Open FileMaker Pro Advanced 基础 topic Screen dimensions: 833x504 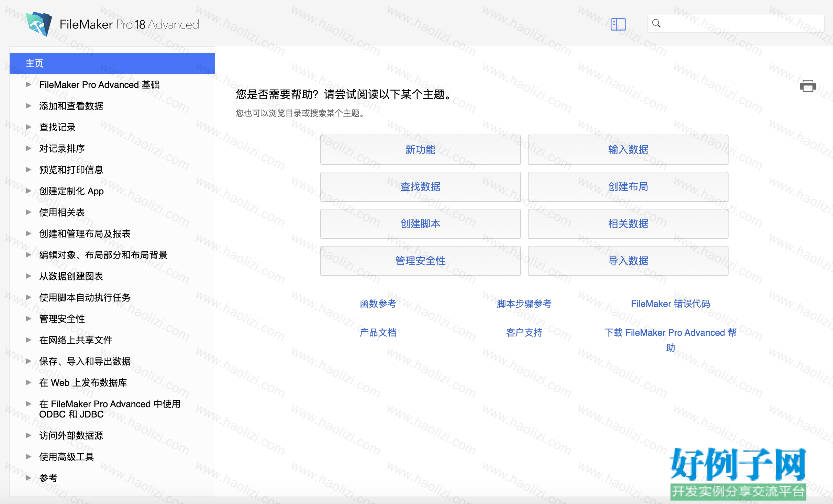(x=99, y=85)
